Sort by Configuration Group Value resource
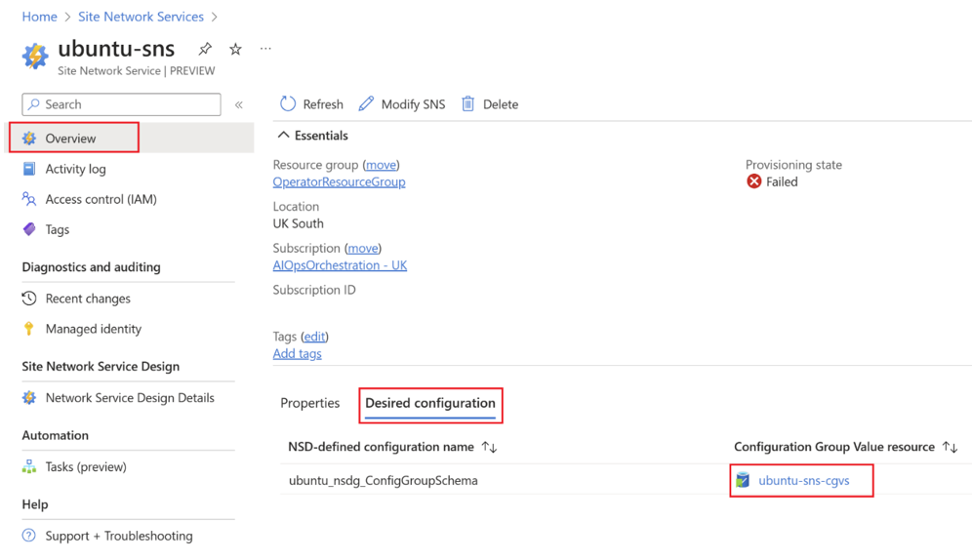This screenshot has width=972, height=560. pyautogui.click(x=950, y=447)
